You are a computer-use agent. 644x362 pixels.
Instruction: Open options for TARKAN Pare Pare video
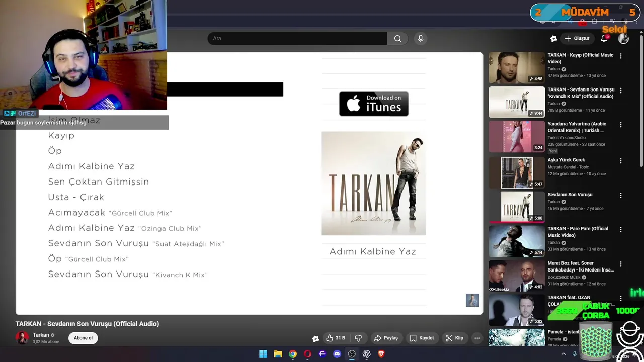point(621,230)
